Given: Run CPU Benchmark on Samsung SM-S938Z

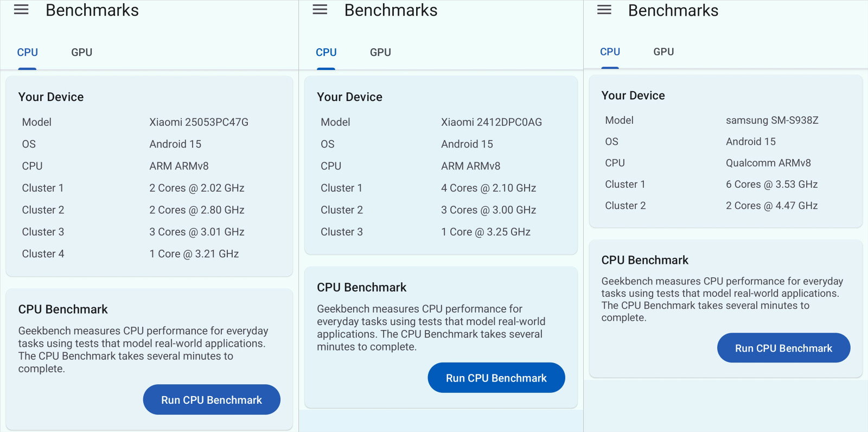Looking at the screenshot, I should coord(783,348).
